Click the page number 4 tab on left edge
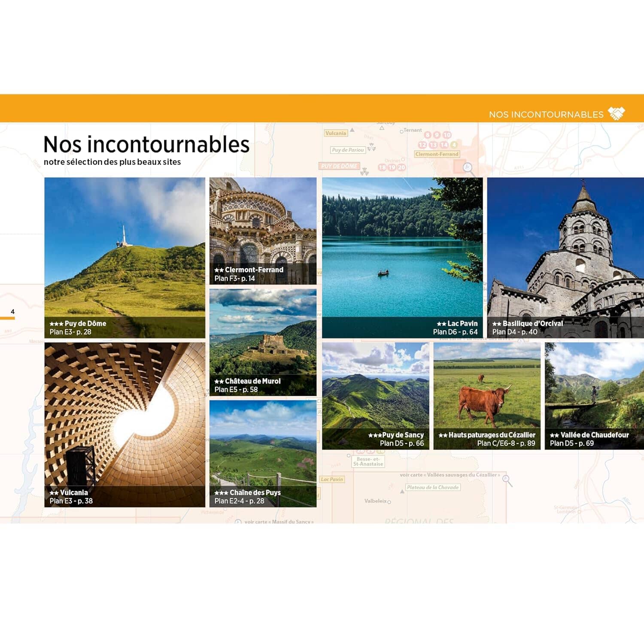This screenshot has width=644, height=644. [x=12, y=311]
